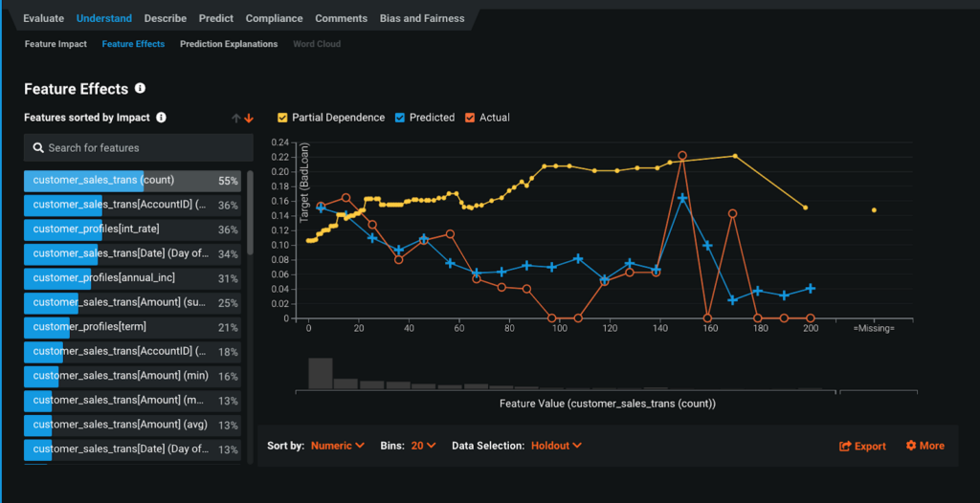Screen dimensions: 980x503
Task: Toggle the Partial Dependence checkbox
Action: click(x=282, y=118)
